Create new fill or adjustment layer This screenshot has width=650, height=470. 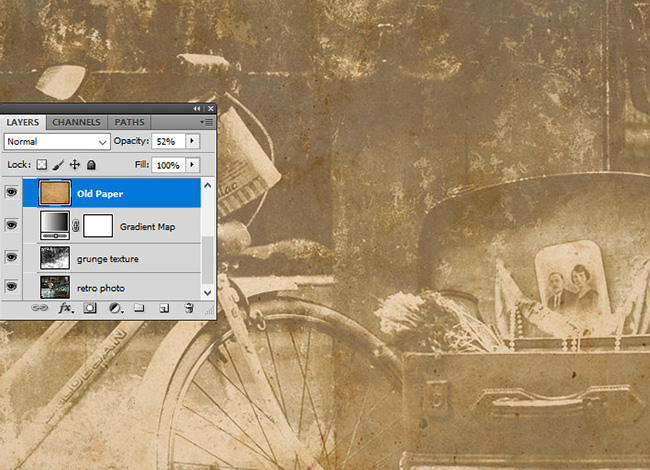tap(114, 309)
